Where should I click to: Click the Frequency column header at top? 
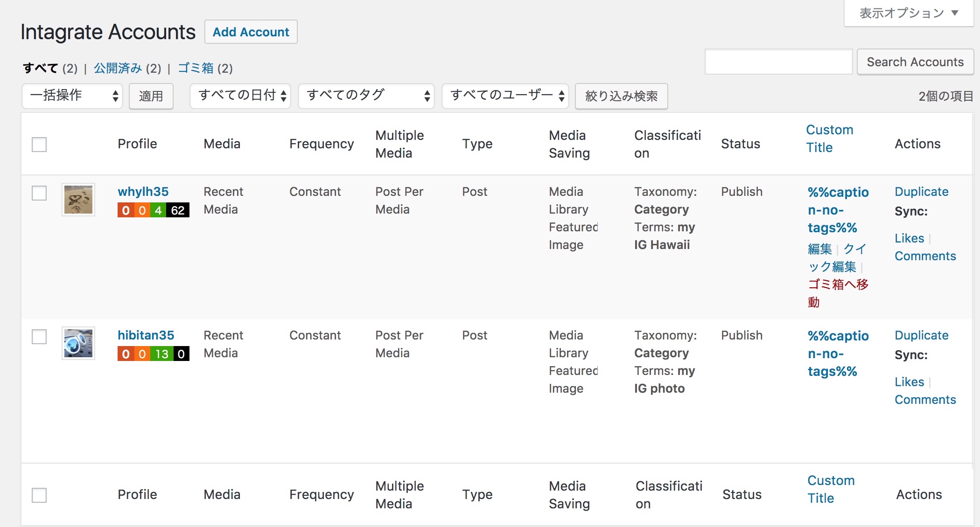click(x=322, y=144)
